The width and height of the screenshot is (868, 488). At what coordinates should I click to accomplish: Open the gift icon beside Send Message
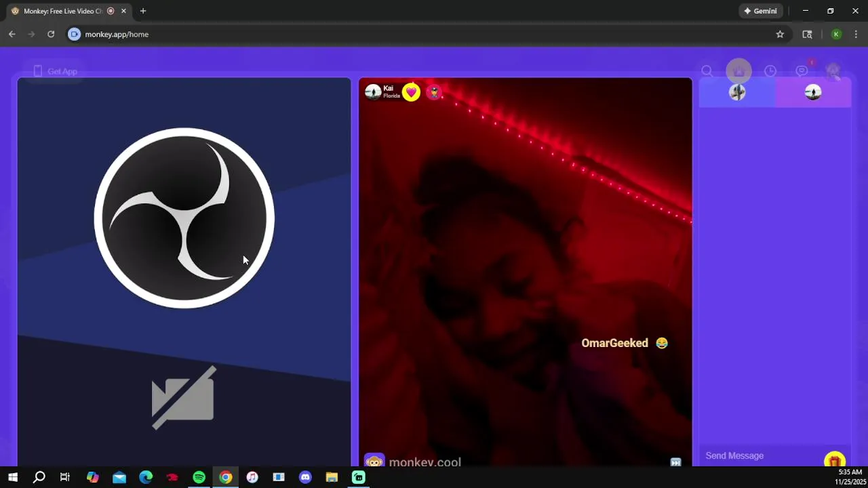click(x=835, y=460)
